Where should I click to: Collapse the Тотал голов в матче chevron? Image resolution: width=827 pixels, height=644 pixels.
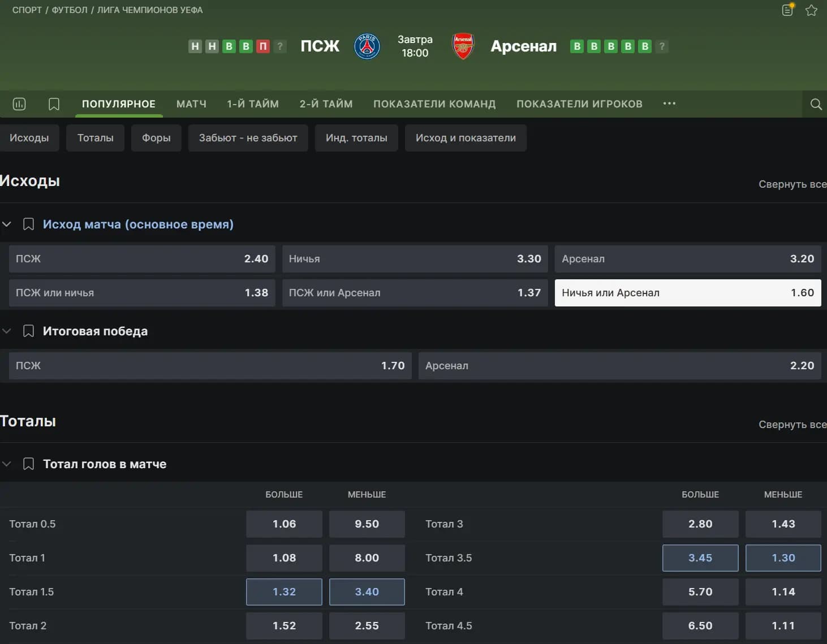click(7, 464)
